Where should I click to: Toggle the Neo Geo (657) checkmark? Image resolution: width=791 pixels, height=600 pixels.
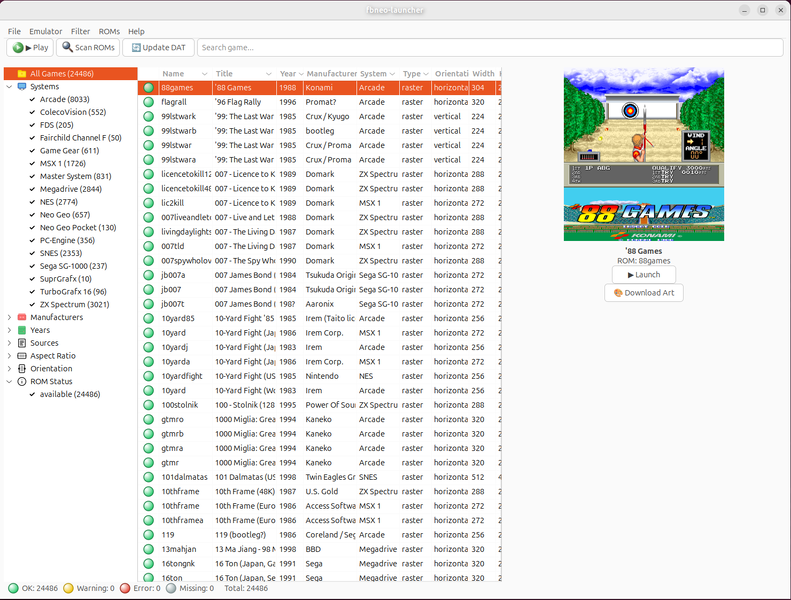point(32,215)
